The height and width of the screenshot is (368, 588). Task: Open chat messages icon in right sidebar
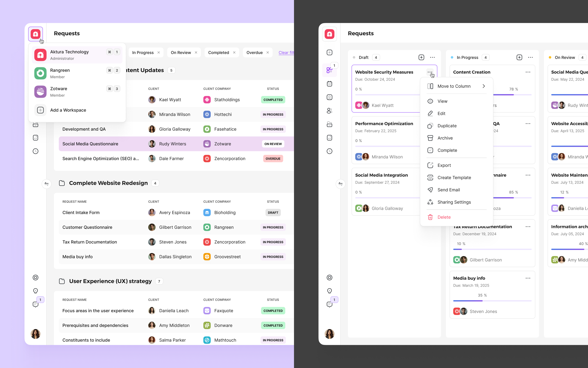point(330,304)
